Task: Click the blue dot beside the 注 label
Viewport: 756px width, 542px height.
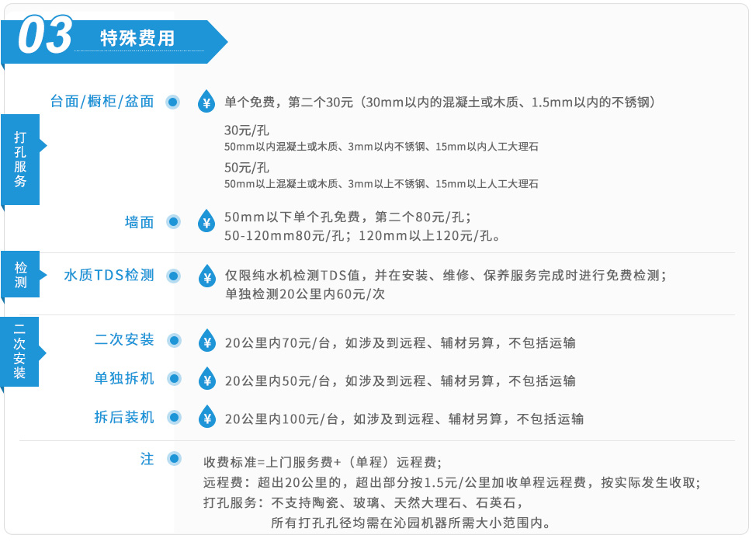Action: (x=174, y=459)
